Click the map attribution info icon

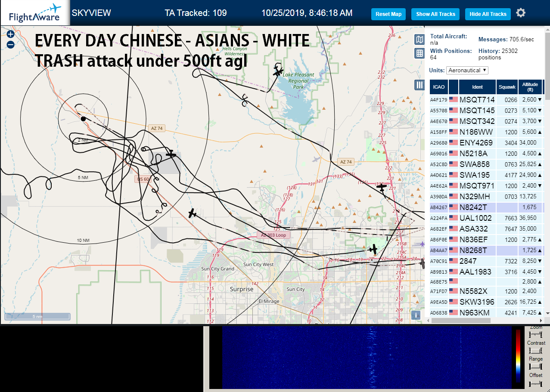[416, 315]
